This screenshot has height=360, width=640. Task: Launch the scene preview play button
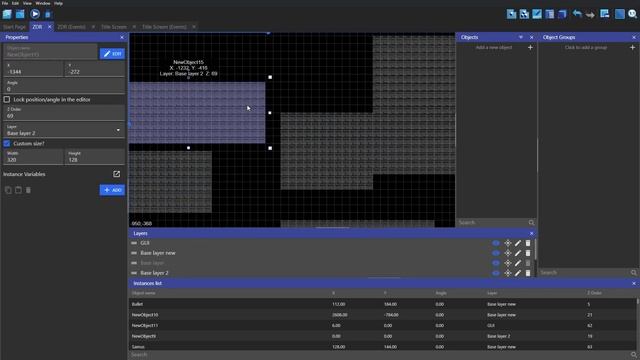[35, 14]
